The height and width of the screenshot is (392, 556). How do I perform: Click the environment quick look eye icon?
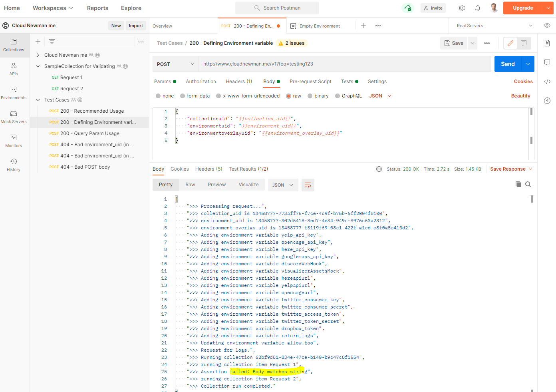point(547,26)
